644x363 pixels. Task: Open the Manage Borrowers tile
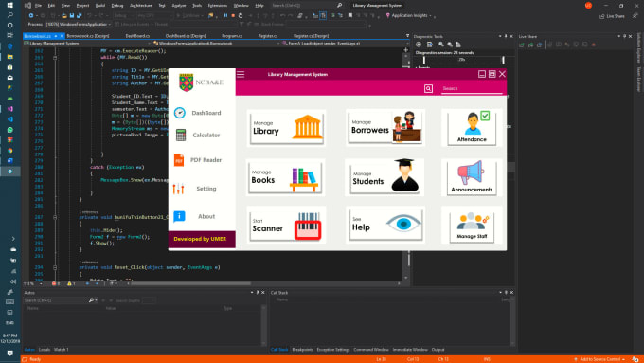[x=385, y=127]
